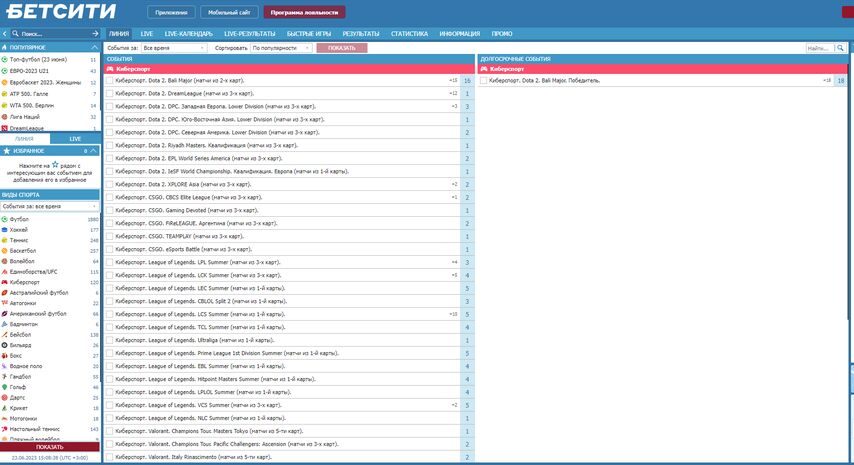Tick League of Legends. LPL Summer checkbox
854x465 pixels.
109,262
